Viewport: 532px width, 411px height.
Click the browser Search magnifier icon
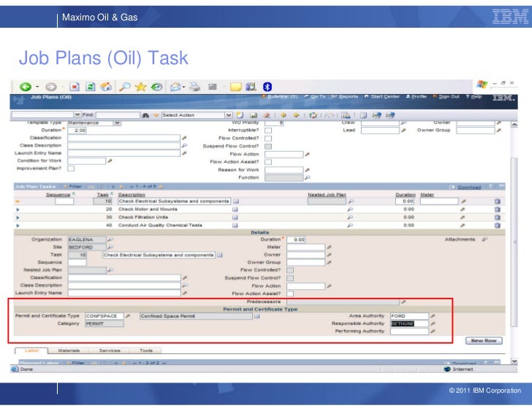click(x=124, y=87)
